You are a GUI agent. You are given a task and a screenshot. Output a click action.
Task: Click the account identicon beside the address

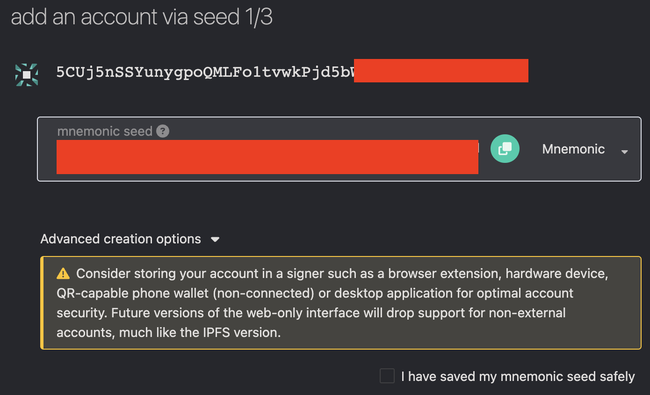pos(27,75)
